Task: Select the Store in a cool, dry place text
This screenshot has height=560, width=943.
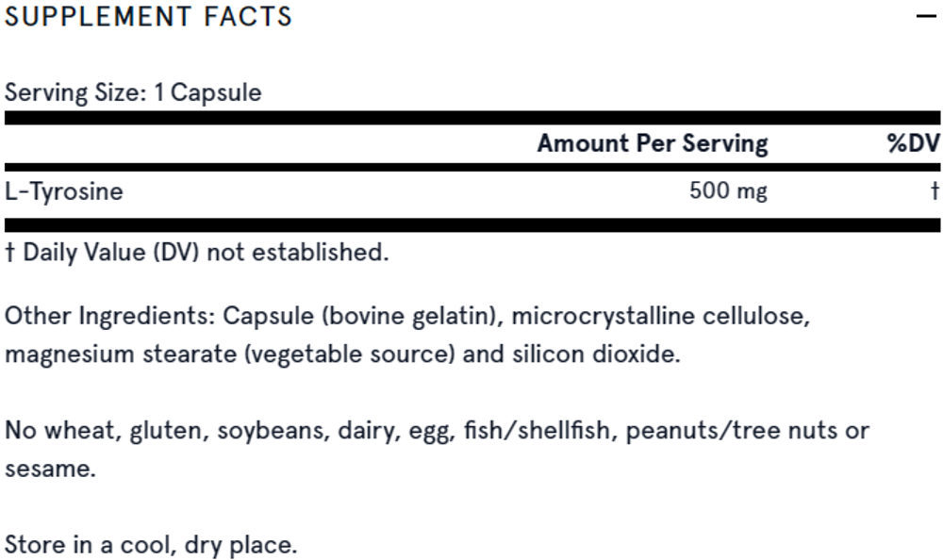Action: (151, 546)
